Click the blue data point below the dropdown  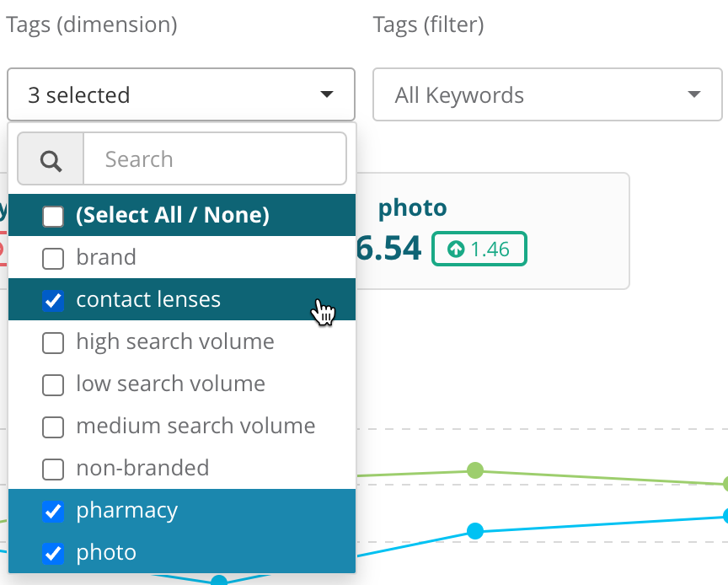[x=219, y=581]
